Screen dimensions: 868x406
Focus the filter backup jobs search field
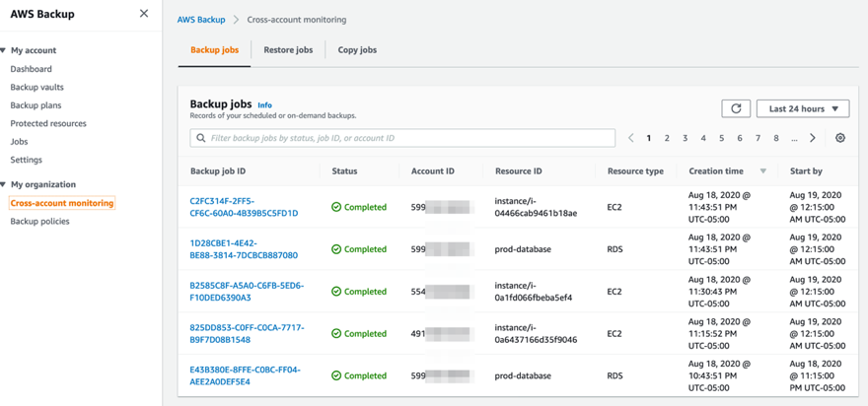tap(402, 138)
